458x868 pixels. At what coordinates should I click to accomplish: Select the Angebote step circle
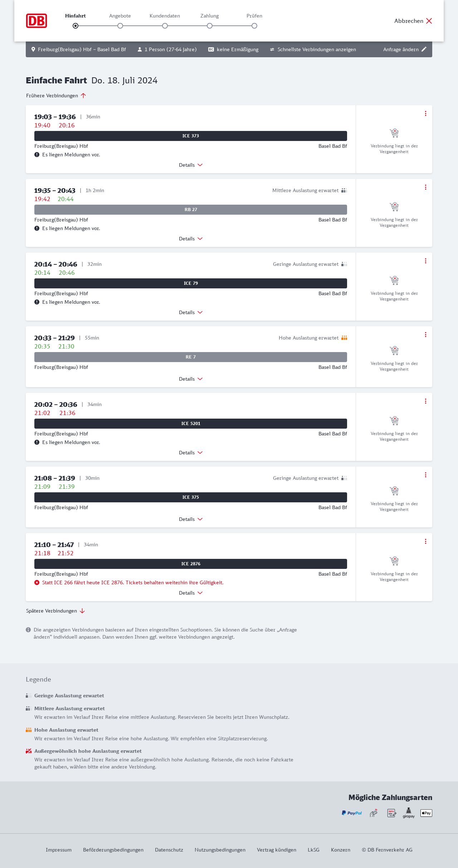coord(120,26)
